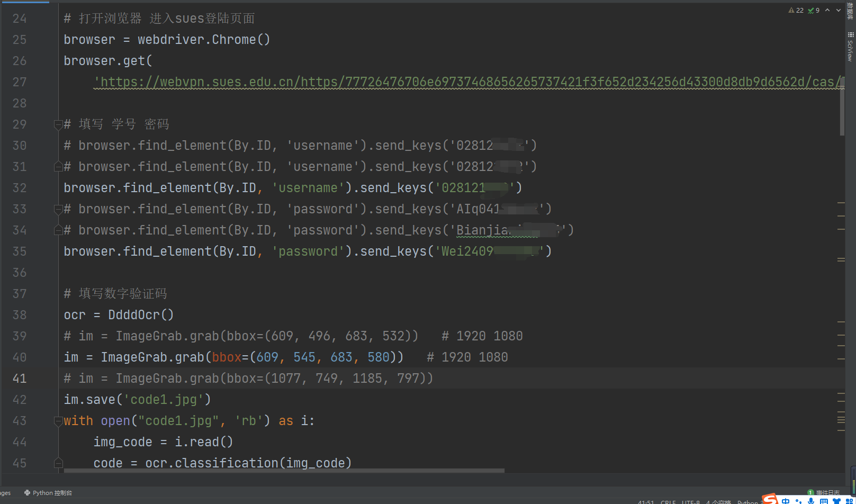This screenshot has width=856, height=504.
Task: Click the webvpn.sues.edu.cn URL string
Action: [468, 82]
